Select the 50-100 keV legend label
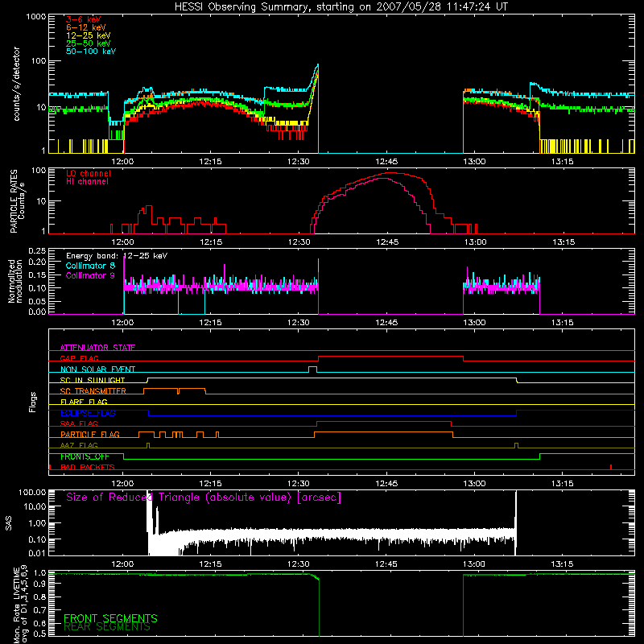The width and height of the screenshot is (644, 644). [91, 52]
